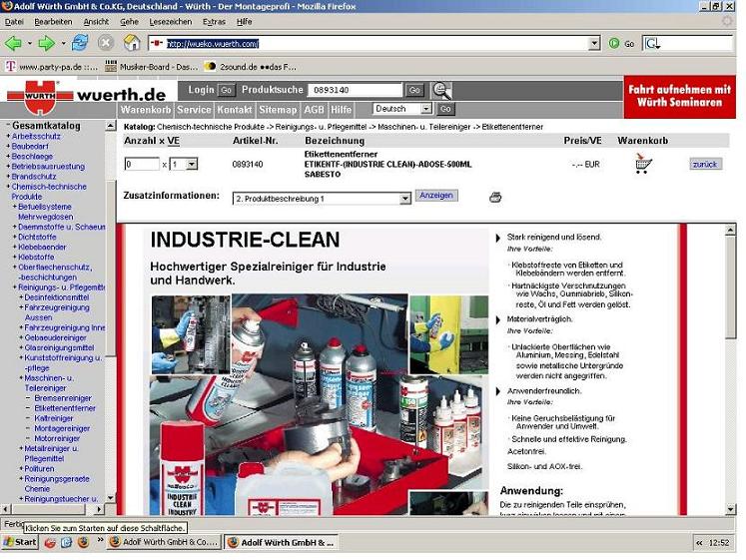Click the Go button beside language selector
The image size is (746, 560).
point(445,109)
